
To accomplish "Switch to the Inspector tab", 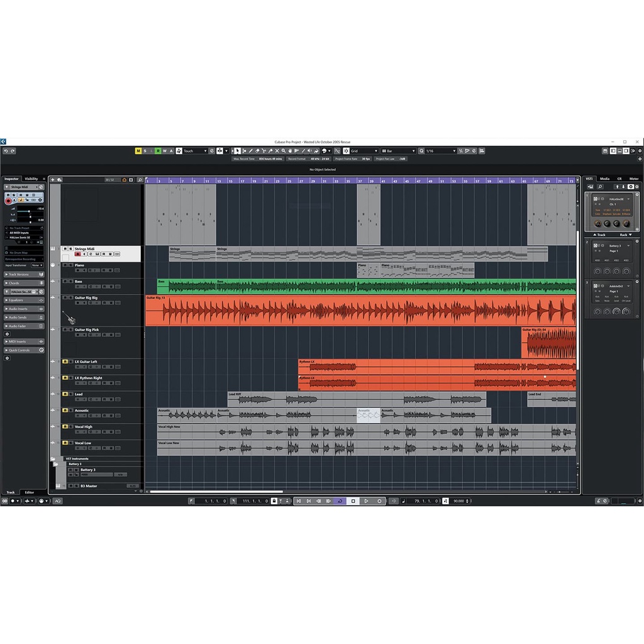I will pos(11,179).
